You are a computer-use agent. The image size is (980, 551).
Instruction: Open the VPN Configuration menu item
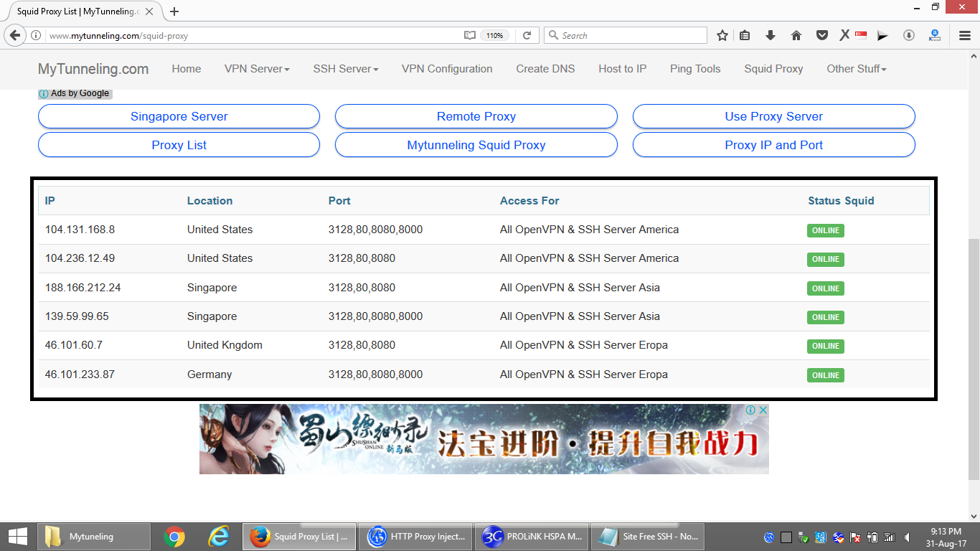(447, 69)
